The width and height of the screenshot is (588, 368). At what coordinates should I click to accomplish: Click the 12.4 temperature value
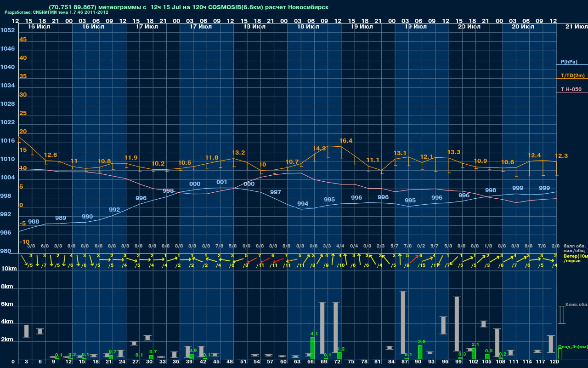534,155
